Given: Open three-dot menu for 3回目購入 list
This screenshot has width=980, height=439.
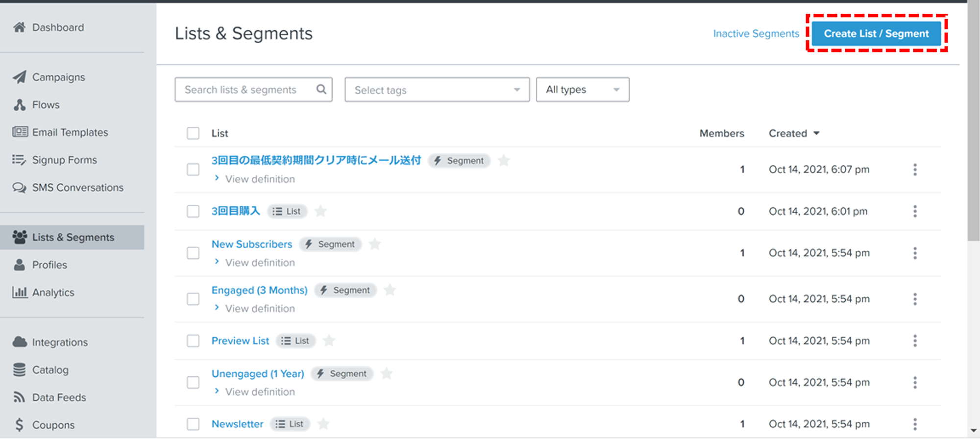Looking at the screenshot, I should (x=914, y=211).
